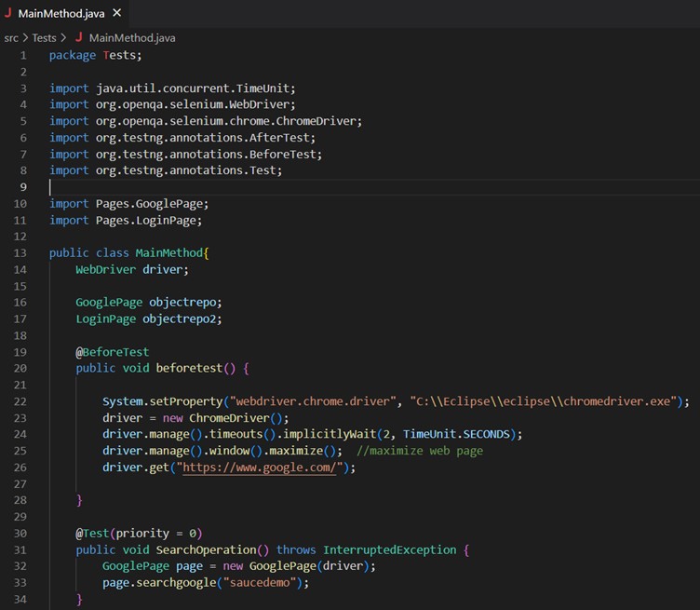Viewport: 700px width, 610px height.
Task: Click 'TimeUnit.SECONDS' argument
Action: [456, 434]
